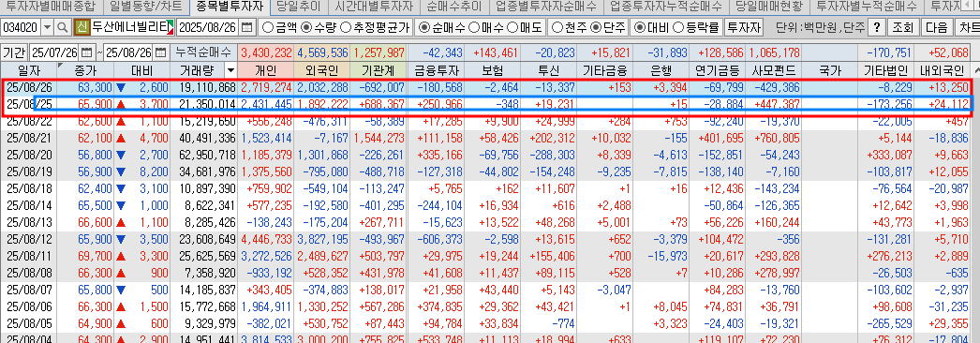Click the 투신 column header

549,70
